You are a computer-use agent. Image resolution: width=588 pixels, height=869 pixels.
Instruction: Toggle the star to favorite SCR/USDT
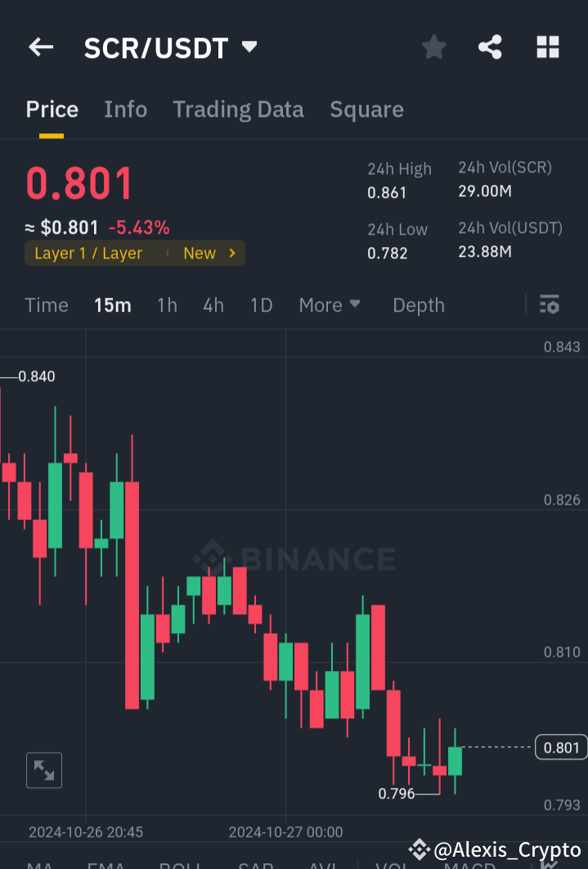(433, 47)
